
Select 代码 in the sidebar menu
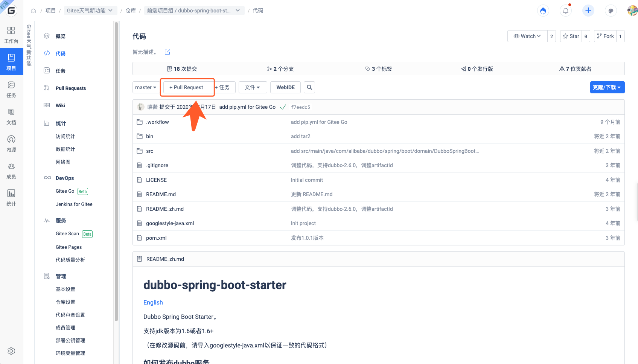[61, 53]
